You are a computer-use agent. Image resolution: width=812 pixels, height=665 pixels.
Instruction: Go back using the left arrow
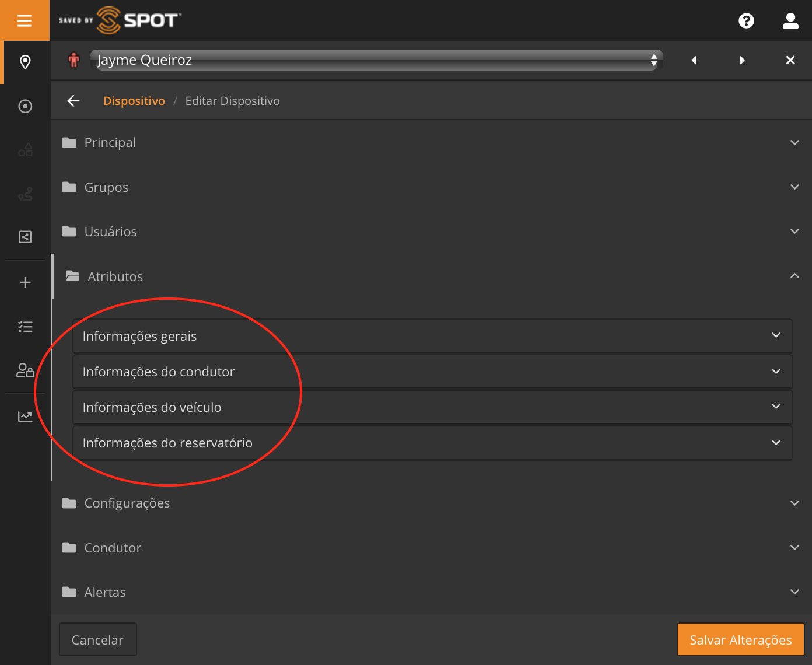click(x=73, y=101)
